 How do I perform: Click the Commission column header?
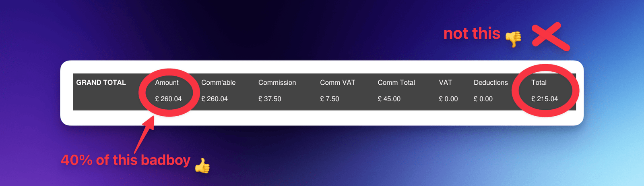tap(277, 82)
